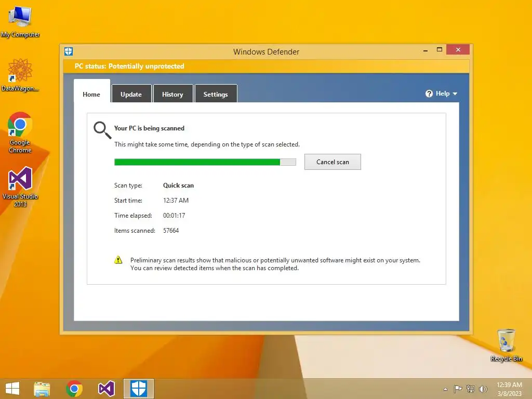Launch Google Chrome from the desktop

[x=20, y=132]
